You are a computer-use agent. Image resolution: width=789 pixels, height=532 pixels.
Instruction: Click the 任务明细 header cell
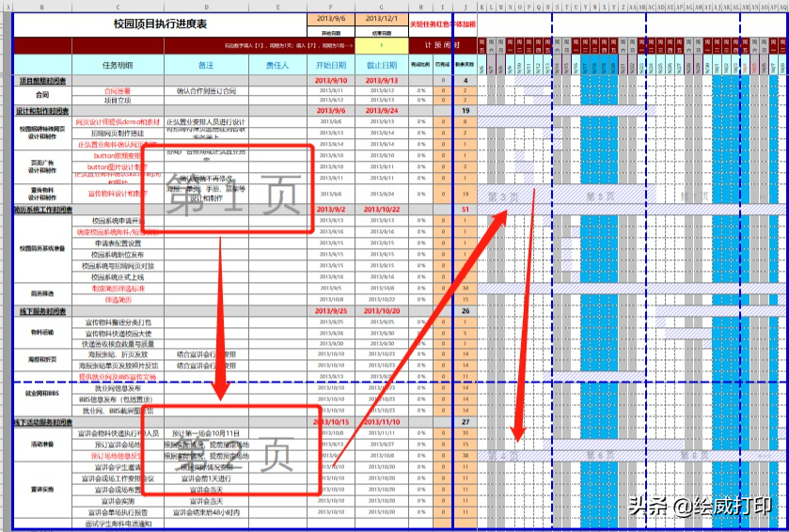[x=118, y=65]
